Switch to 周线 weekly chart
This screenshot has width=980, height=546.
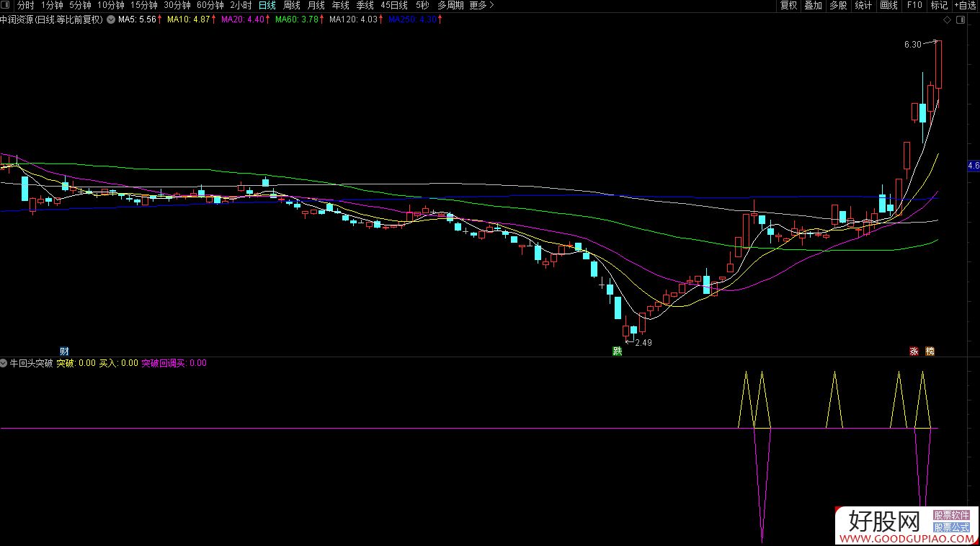[292, 5]
